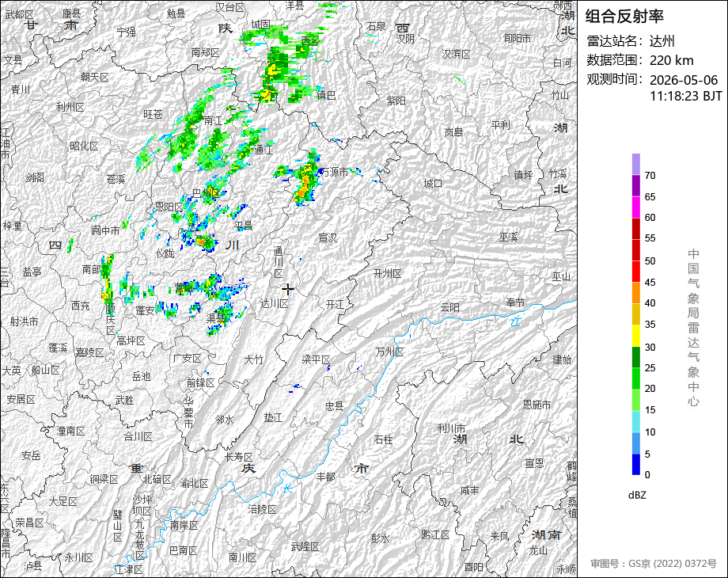Click the '长寿区' map label

239,457
